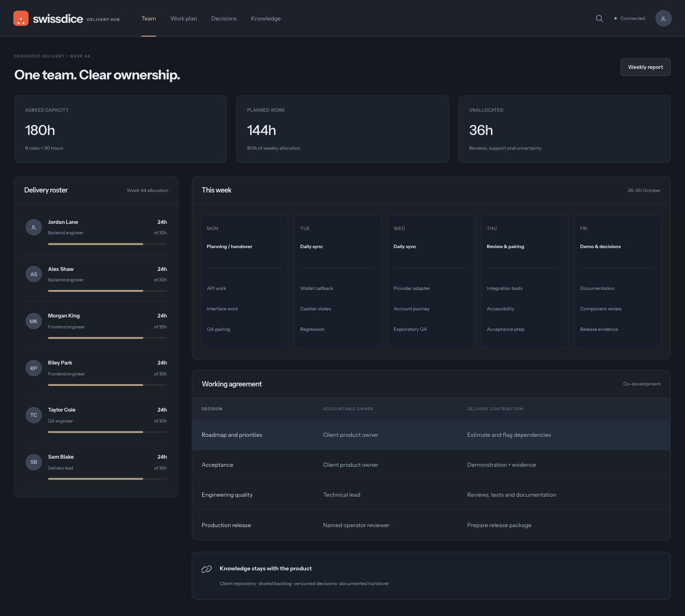Image resolution: width=685 pixels, height=616 pixels.
Task: Select the 'Roadmap and priorities' table row
Action: click(431, 435)
